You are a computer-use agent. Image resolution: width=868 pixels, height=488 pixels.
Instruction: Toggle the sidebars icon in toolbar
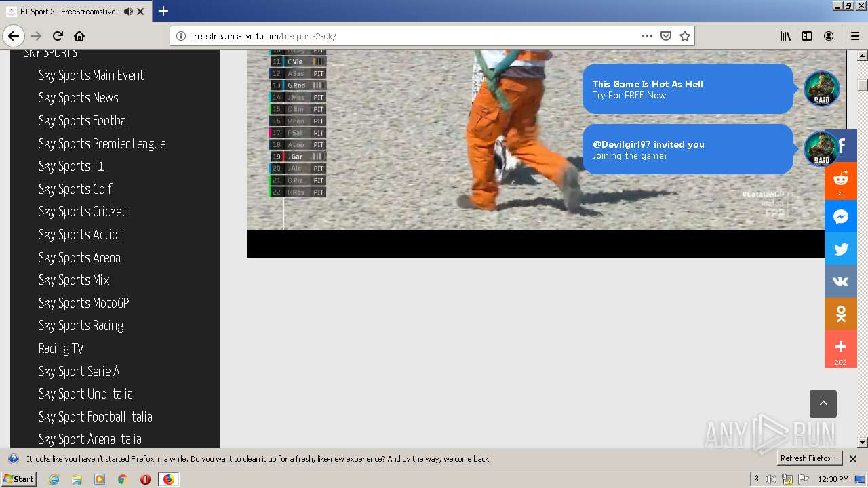tap(807, 36)
